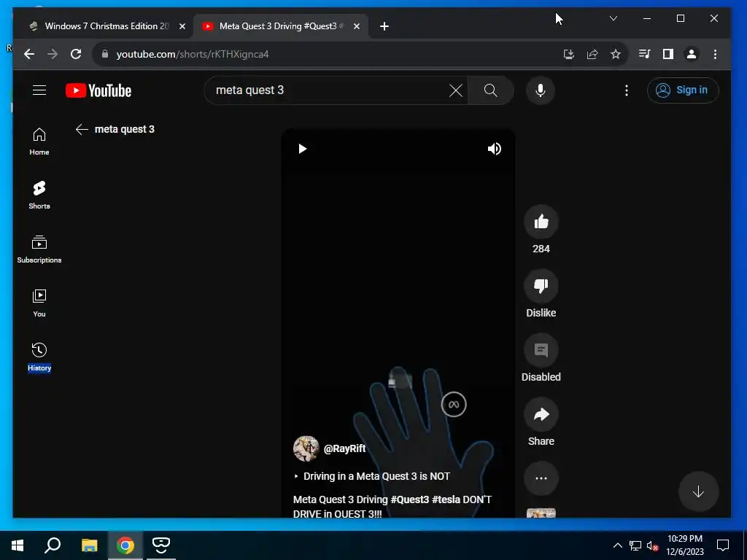Go back to meta quest 3 results
The image size is (747, 560).
point(82,129)
